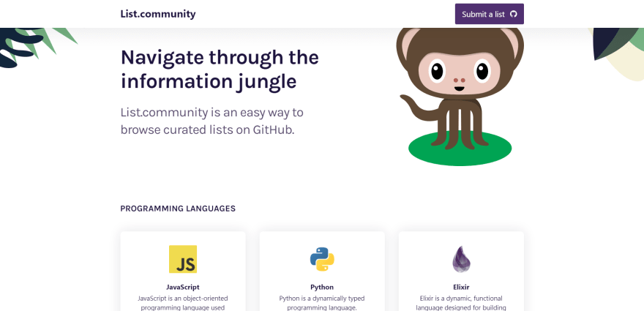
Task: Click the List.community site logo
Action: point(158,14)
